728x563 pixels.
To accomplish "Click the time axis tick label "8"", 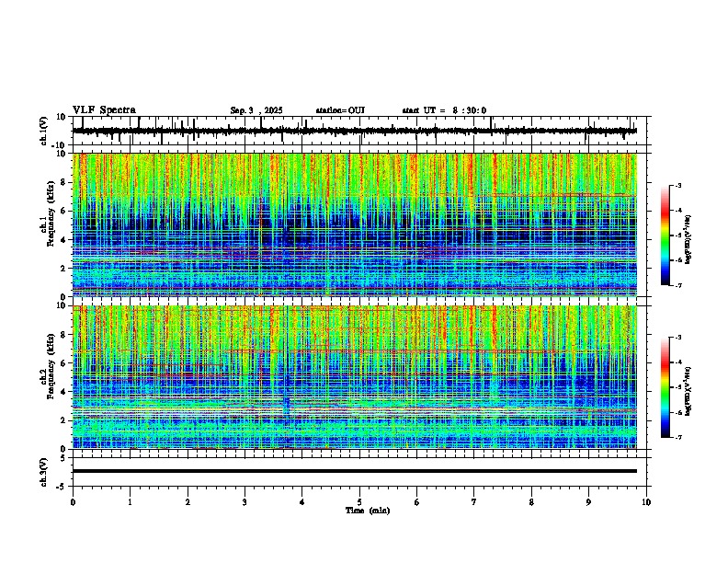I will coord(531,502).
